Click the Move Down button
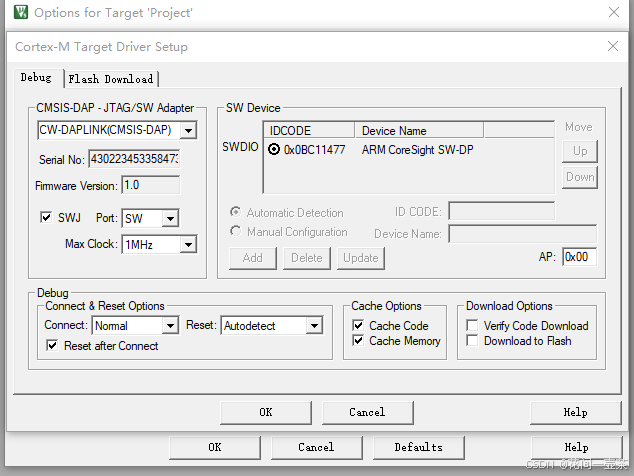 coord(580,177)
